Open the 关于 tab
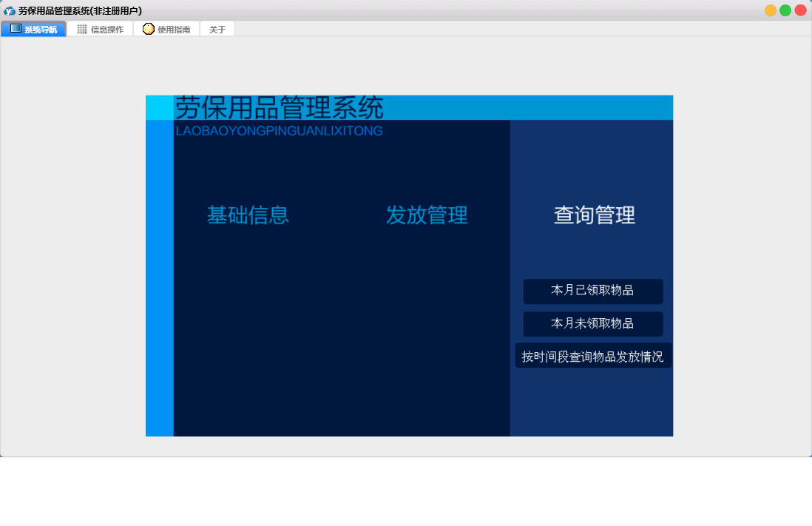The image size is (812, 526). pyautogui.click(x=217, y=30)
